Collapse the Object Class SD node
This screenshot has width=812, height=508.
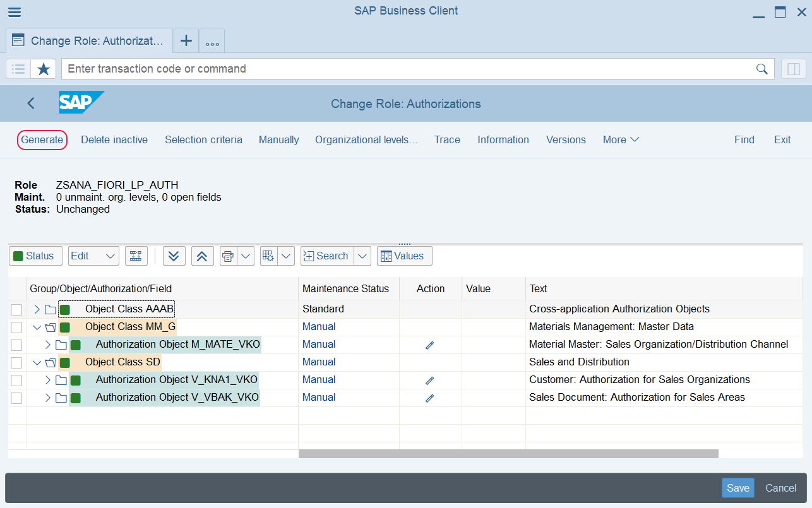coord(37,363)
